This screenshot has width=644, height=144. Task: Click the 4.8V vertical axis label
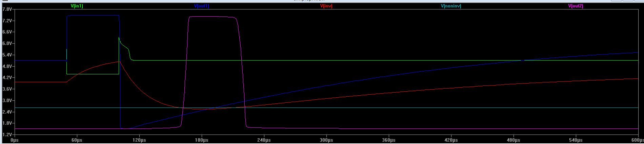[7, 66]
